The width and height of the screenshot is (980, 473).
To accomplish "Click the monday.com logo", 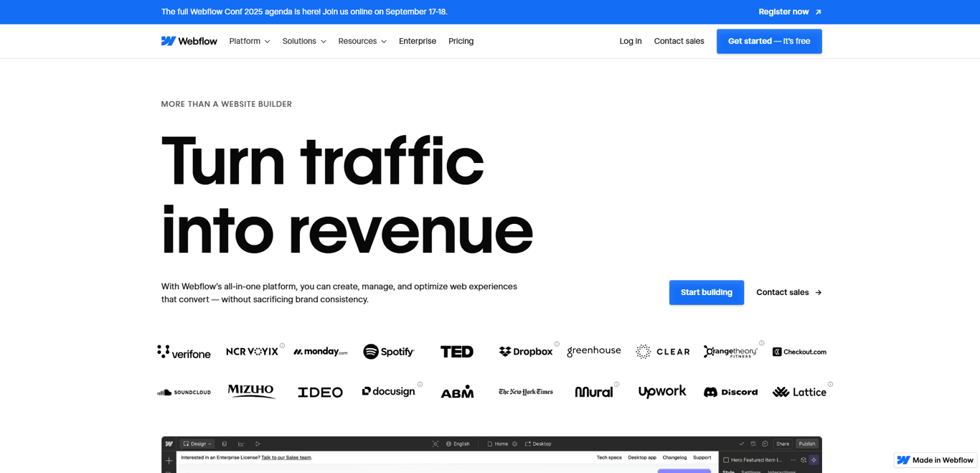I will 320,352.
